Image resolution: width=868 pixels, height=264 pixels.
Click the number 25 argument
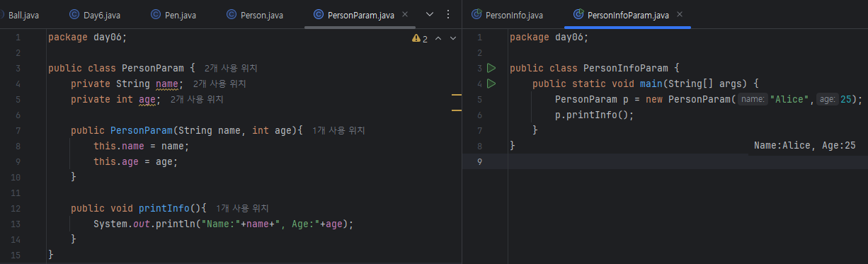[x=846, y=100]
